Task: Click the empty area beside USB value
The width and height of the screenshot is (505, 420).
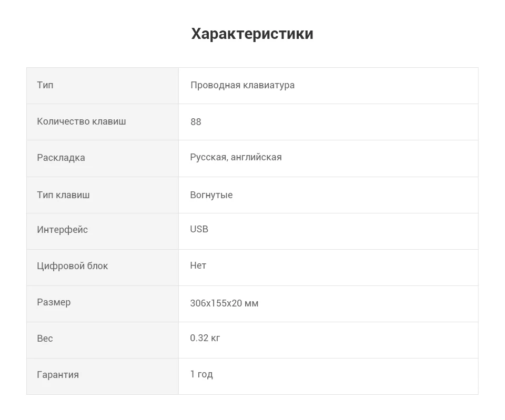Action: 343,231
